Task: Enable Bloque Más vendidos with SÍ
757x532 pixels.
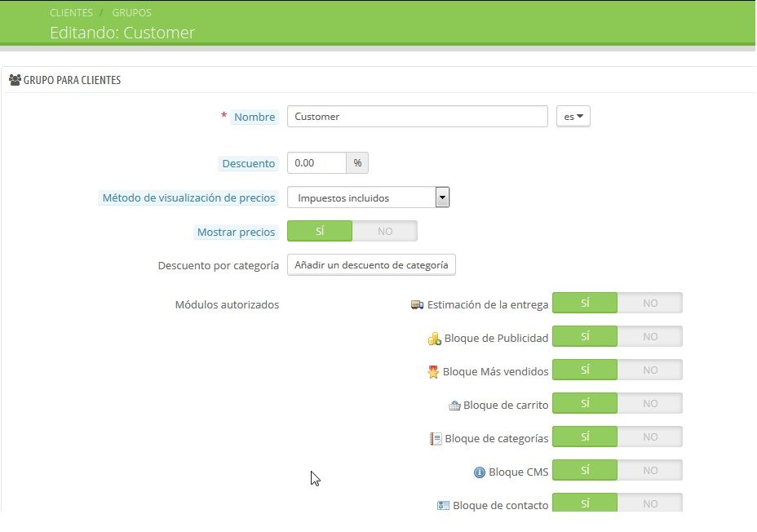Action: point(585,370)
